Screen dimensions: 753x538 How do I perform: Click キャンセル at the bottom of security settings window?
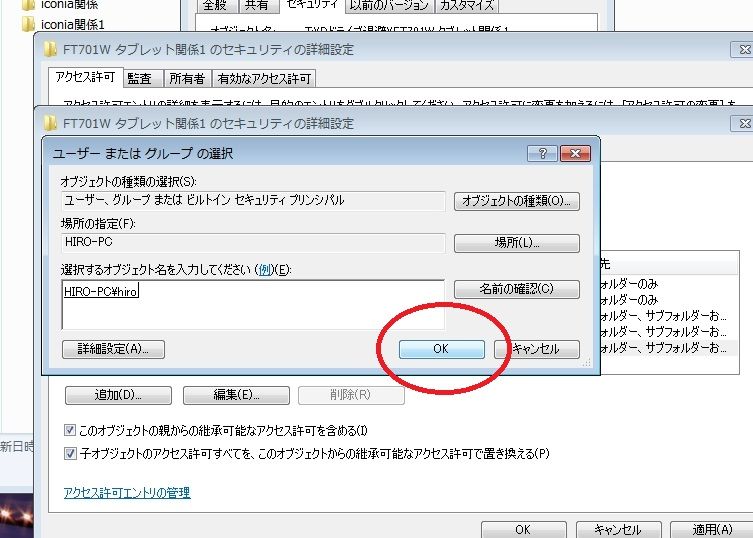[619, 530]
